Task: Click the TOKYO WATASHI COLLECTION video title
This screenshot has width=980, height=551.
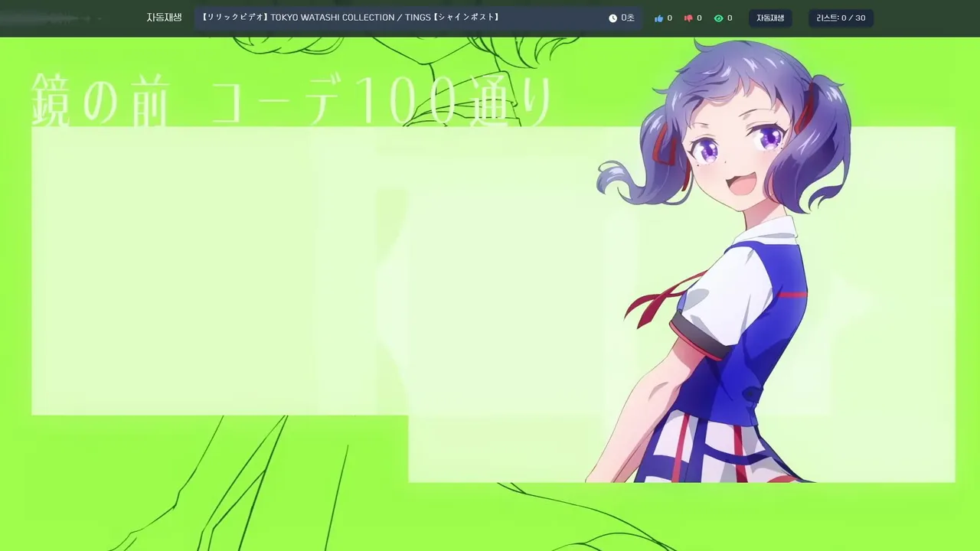Action: pyautogui.click(x=351, y=17)
